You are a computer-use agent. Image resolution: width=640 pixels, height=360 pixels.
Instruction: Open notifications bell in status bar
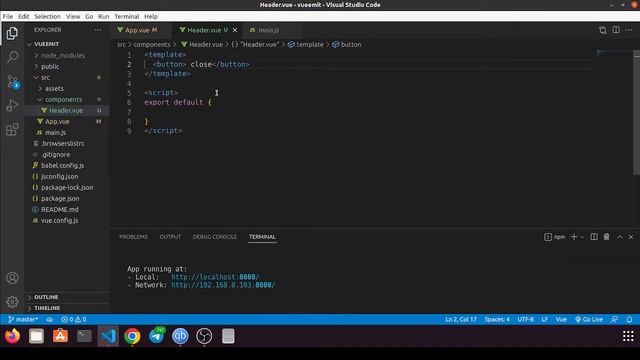[x=629, y=319]
